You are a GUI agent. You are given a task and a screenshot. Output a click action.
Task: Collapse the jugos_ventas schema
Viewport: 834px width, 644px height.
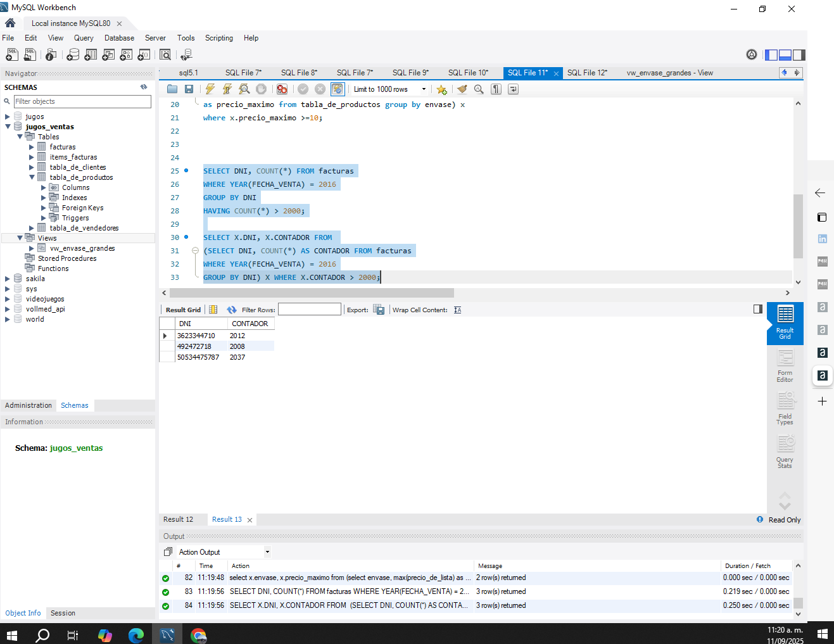[8, 127]
